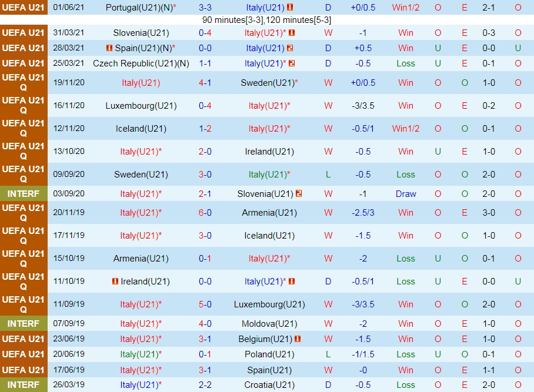Click handicap -2.5/3 on Armenia 20/11/19 row
Screen dimensions: 534x392
click(363, 212)
